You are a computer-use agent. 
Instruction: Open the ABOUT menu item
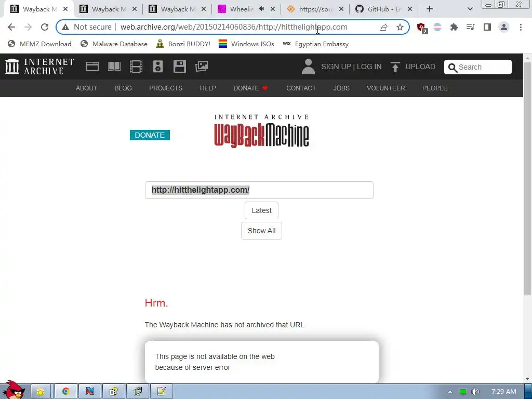pos(87,88)
